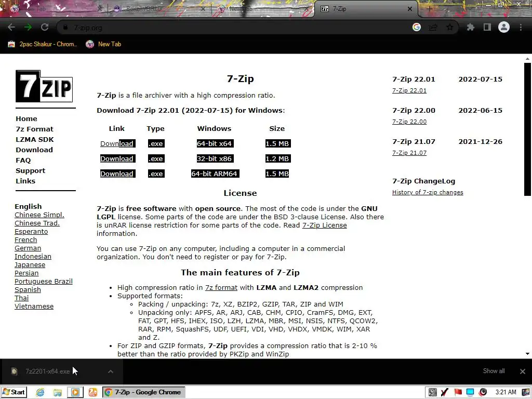Switch language to Persian
This screenshot has width=532, height=399.
(26, 273)
